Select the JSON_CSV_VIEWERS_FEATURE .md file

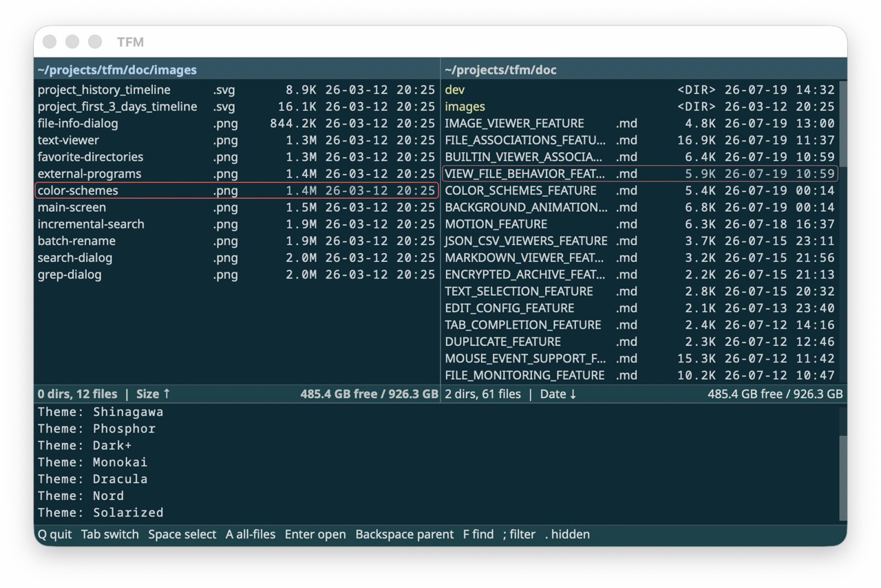[640, 241]
